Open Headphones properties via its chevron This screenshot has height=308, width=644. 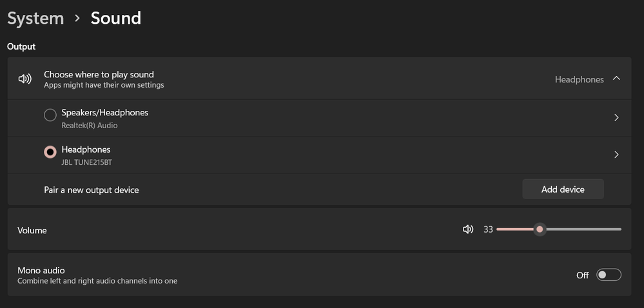coord(616,155)
